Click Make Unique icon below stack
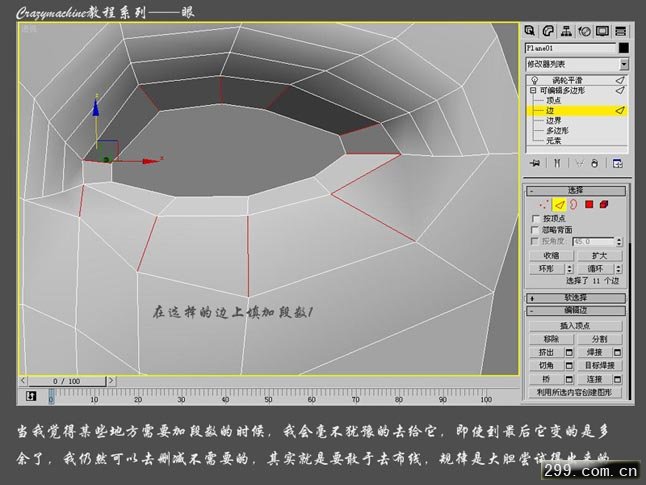 pyautogui.click(x=579, y=163)
